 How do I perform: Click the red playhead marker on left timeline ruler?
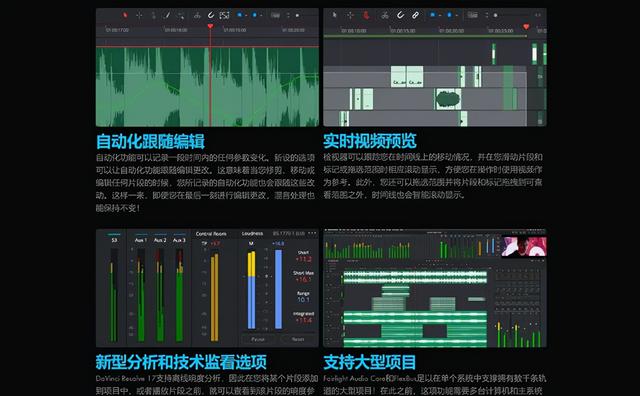[x=210, y=27]
